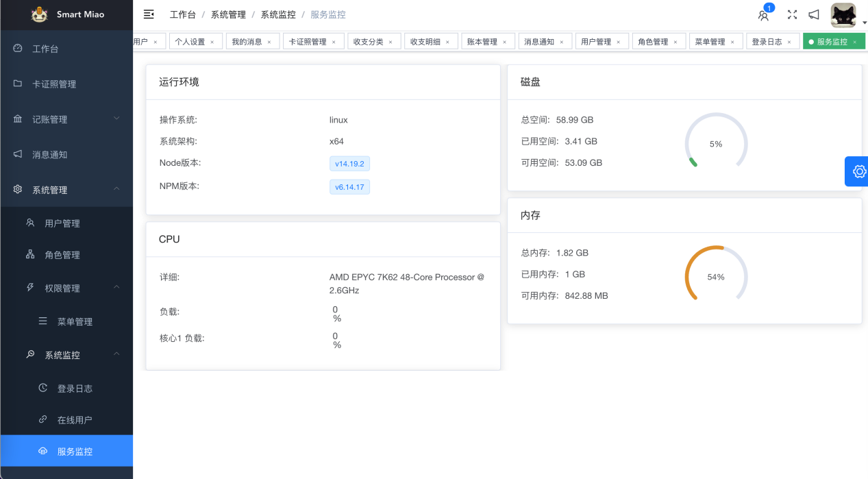Collapse the 系统监控 submenu
This screenshot has height=479, width=868.
pyautogui.click(x=73, y=355)
